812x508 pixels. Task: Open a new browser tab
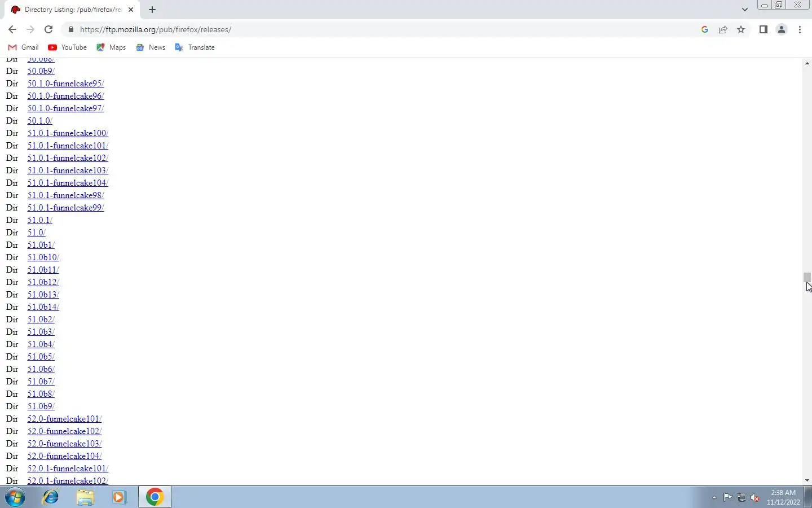click(152, 10)
